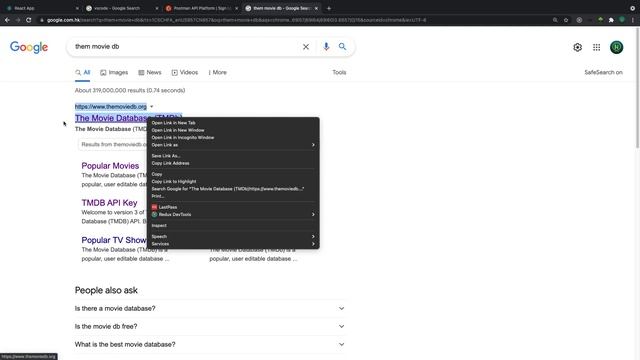640x360 pixels.
Task: Click inside the Google search input field
Action: (x=186, y=47)
